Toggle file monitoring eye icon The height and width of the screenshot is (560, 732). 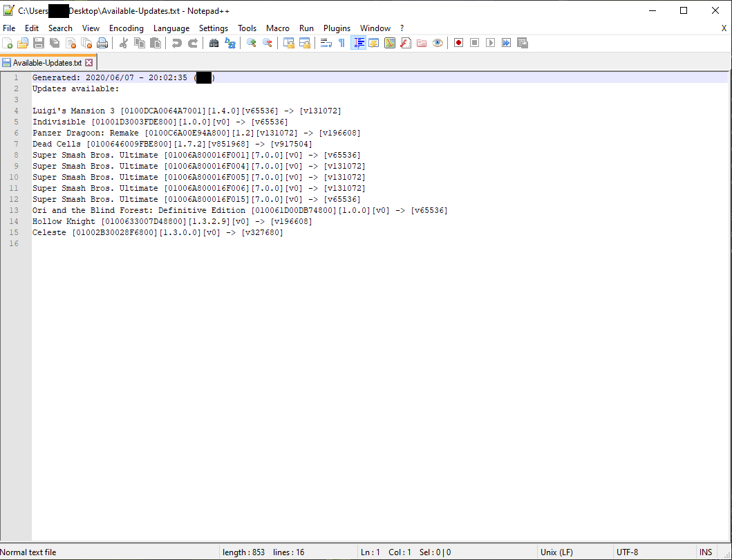(x=438, y=43)
